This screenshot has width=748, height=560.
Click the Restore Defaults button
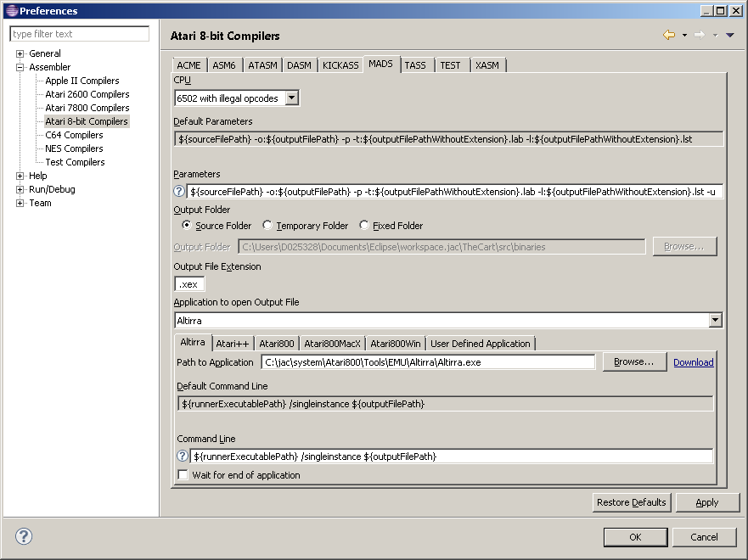tap(631, 502)
